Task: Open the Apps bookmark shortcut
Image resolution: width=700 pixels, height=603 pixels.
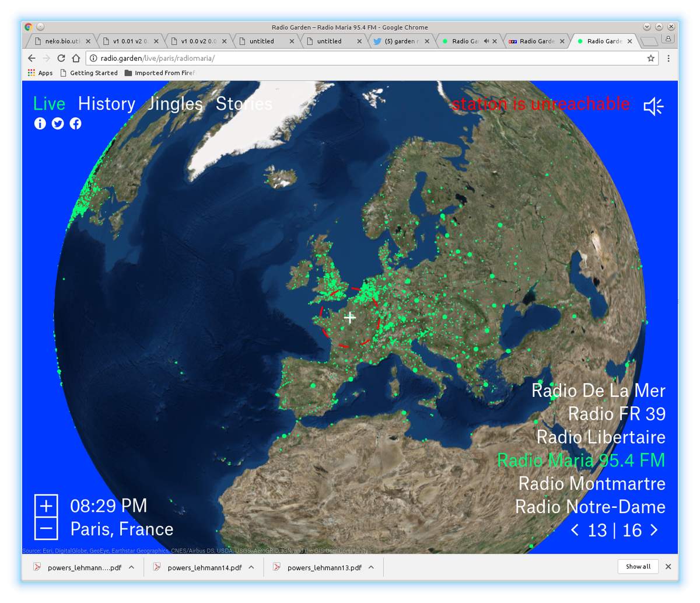Action: click(40, 73)
